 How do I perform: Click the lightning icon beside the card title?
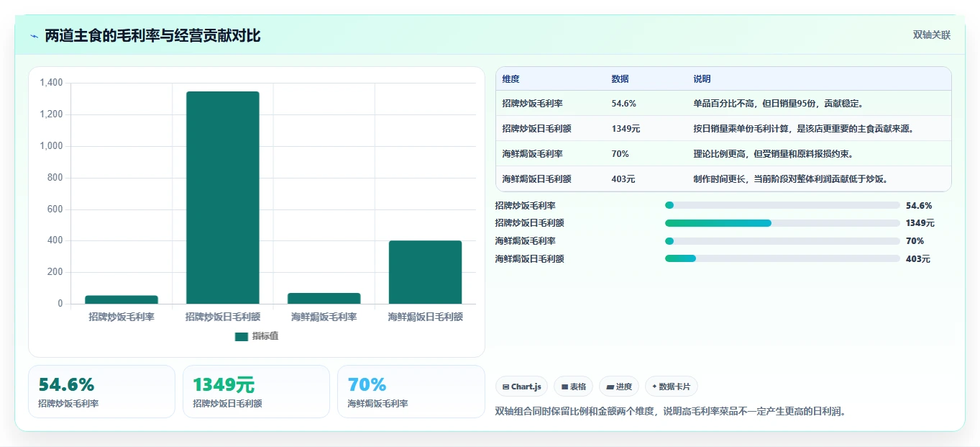[x=34, y=36]
